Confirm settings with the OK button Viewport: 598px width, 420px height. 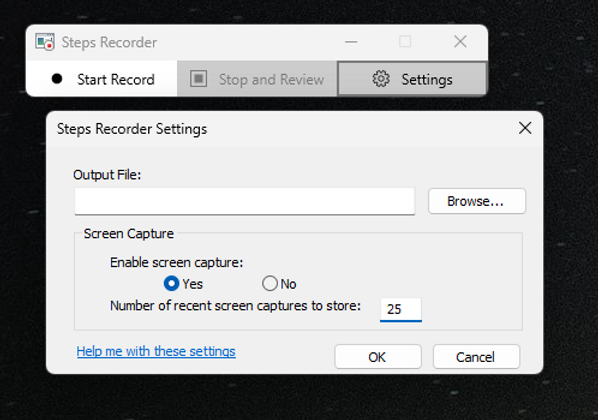pyautogui.click(x=378, y=357)
